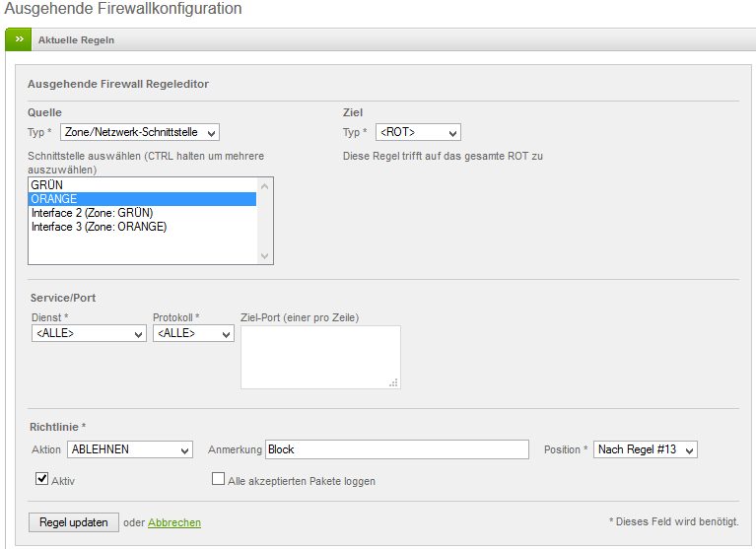Screen dimensions: 756x549
Task: Expand the Dienst dropdown
Action: [x=89, y=334]
